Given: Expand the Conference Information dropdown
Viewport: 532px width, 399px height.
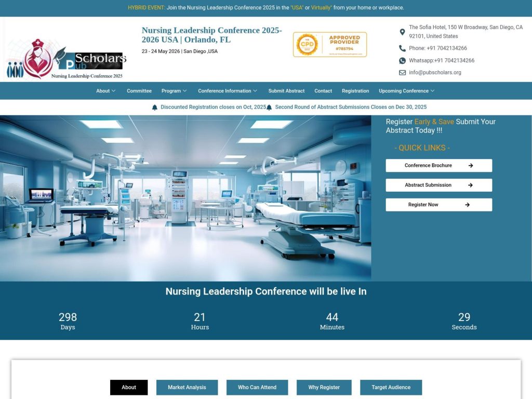Looking at the screenshot, I should [x=227, y=91].
